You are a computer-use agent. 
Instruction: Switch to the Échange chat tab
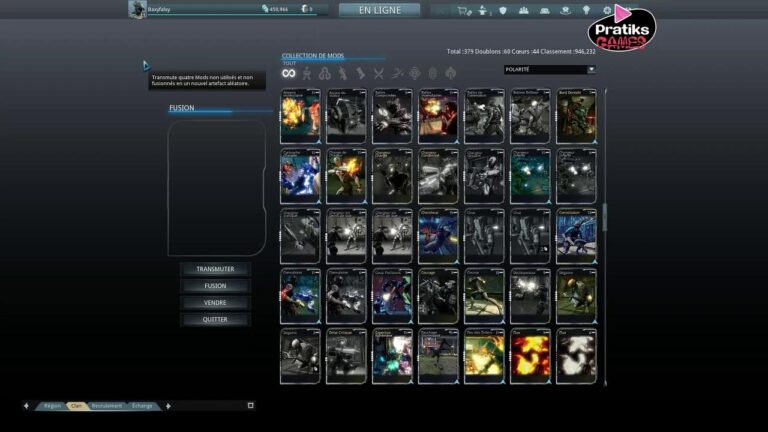click(142, 406)
